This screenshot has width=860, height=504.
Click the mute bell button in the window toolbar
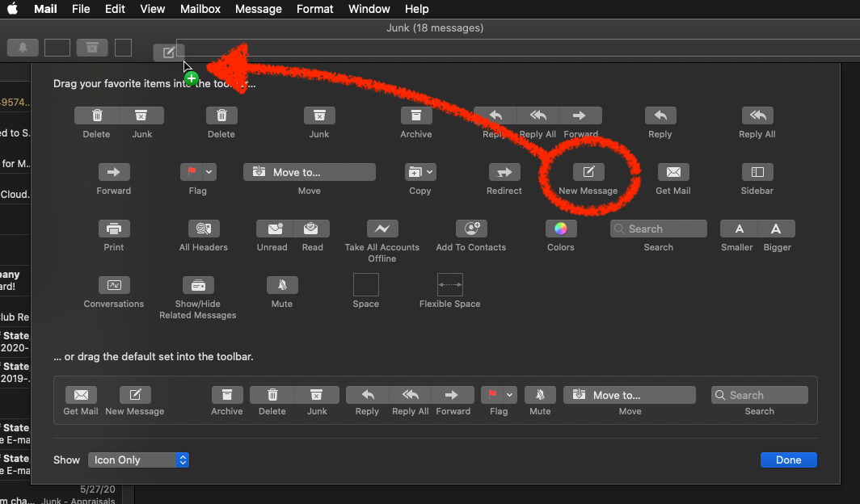point(23,48)
